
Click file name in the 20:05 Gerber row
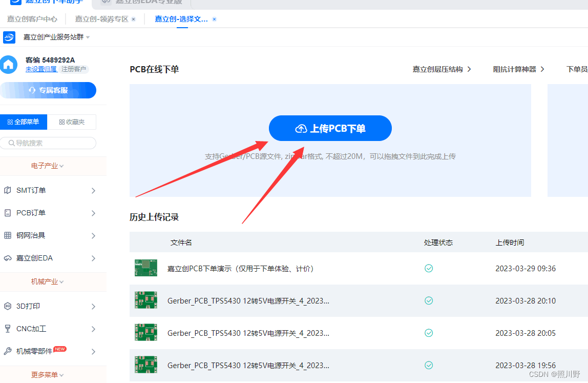pos(248,333)
